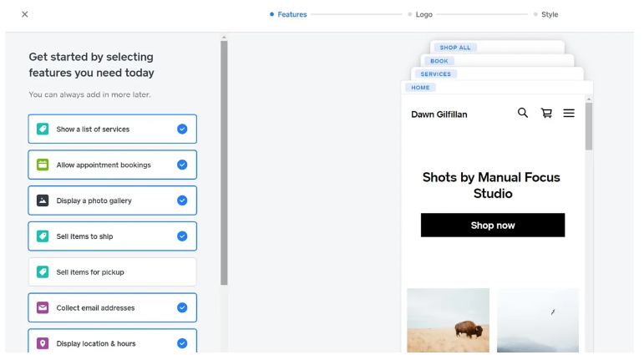Open the hamburger menu in the preview
644x355 pixels.
tap(569, 113)
